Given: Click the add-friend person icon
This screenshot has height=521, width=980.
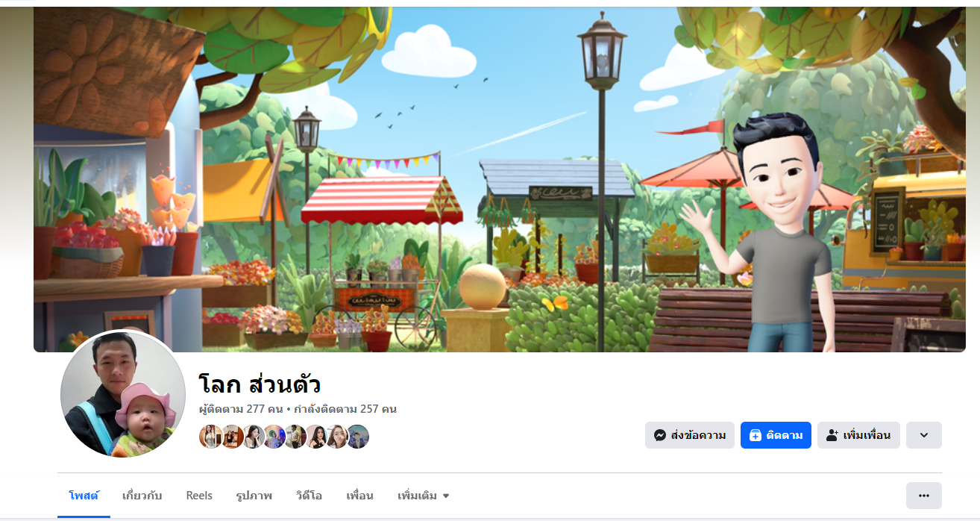Looking at the screenshot, I should click(832, 435).
